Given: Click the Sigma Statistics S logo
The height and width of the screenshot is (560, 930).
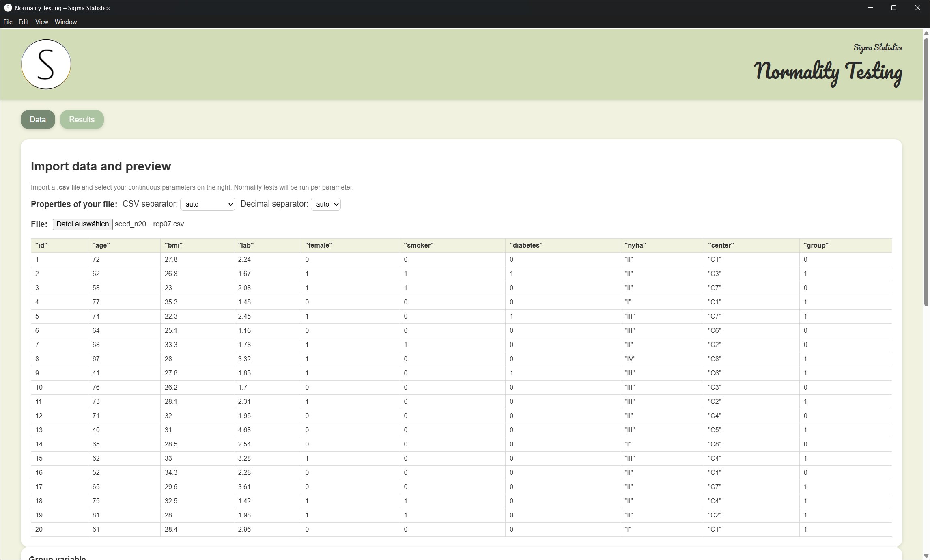Looking at the screenshot, I should point(46,64).
